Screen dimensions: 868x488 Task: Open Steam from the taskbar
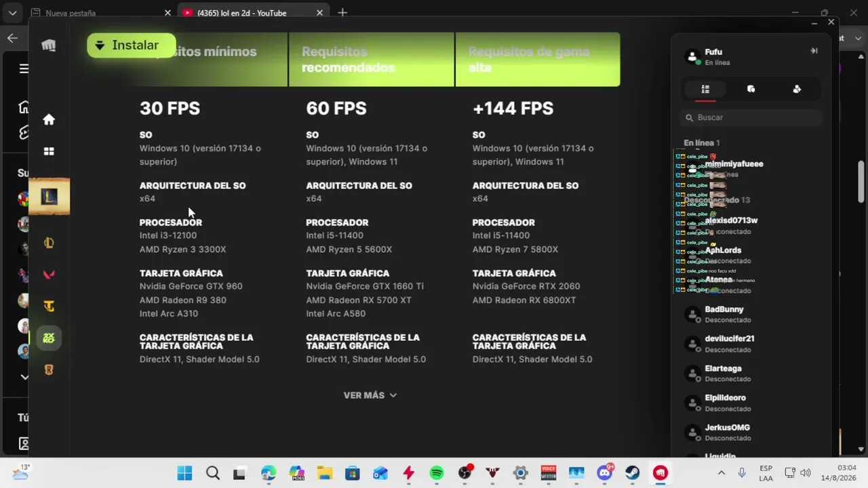pyautogui.click(x=632, y=473)
